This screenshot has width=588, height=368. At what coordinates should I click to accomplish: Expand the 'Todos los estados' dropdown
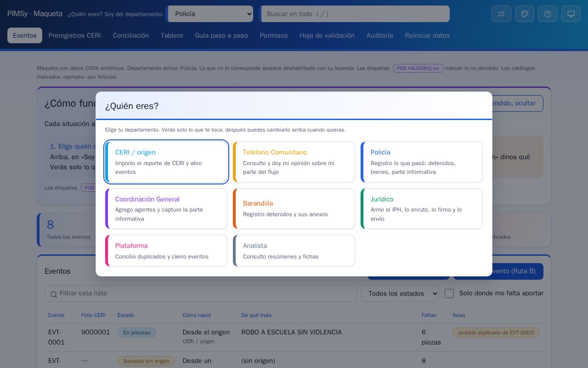[400, 293]
